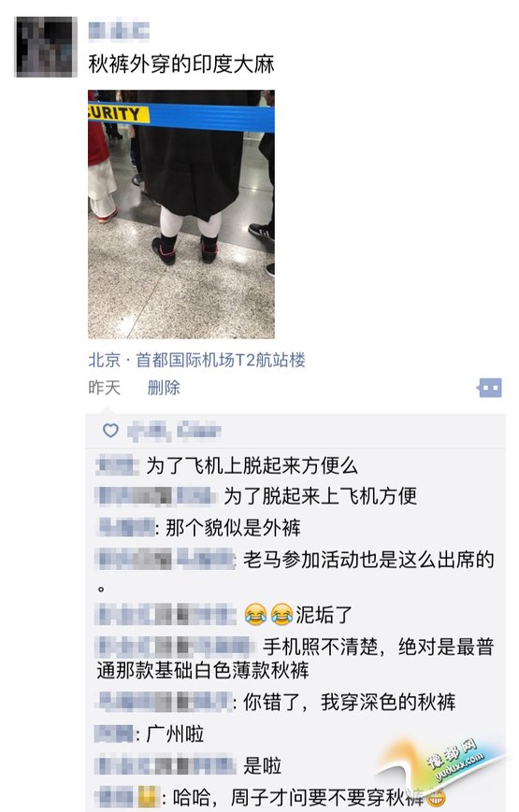Tap the comment 广州啦
The image size is (519, 812).
[x=175, y=734]
